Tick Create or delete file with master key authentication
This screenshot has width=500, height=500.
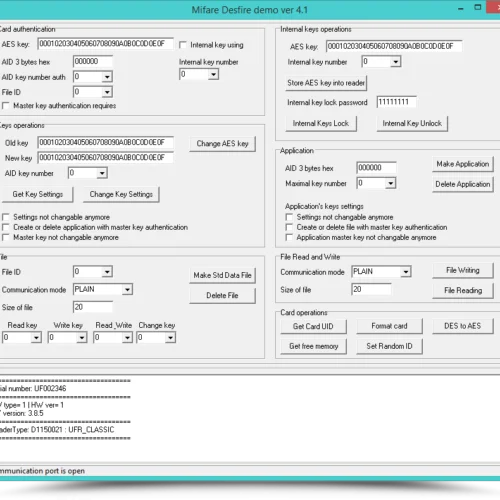coord(289,227)
